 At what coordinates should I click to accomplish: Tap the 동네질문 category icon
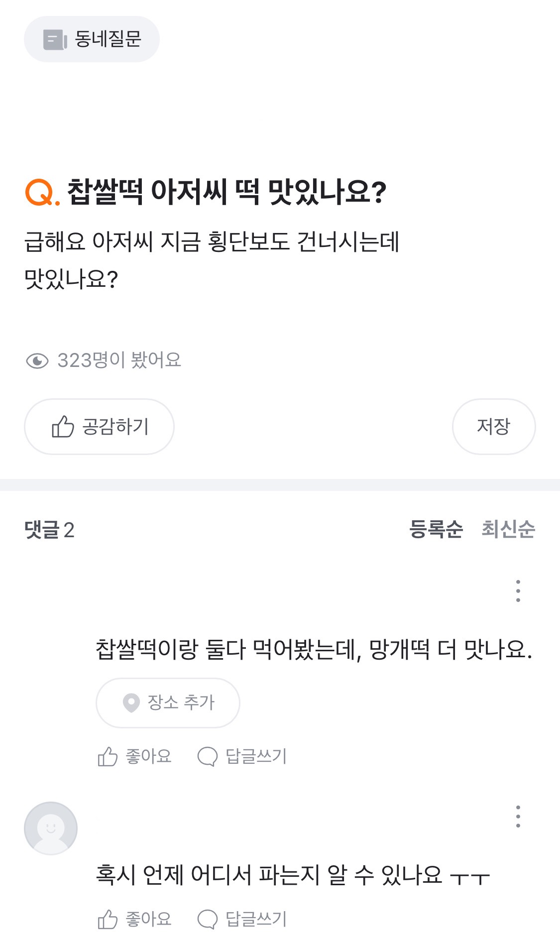(55, 40)
